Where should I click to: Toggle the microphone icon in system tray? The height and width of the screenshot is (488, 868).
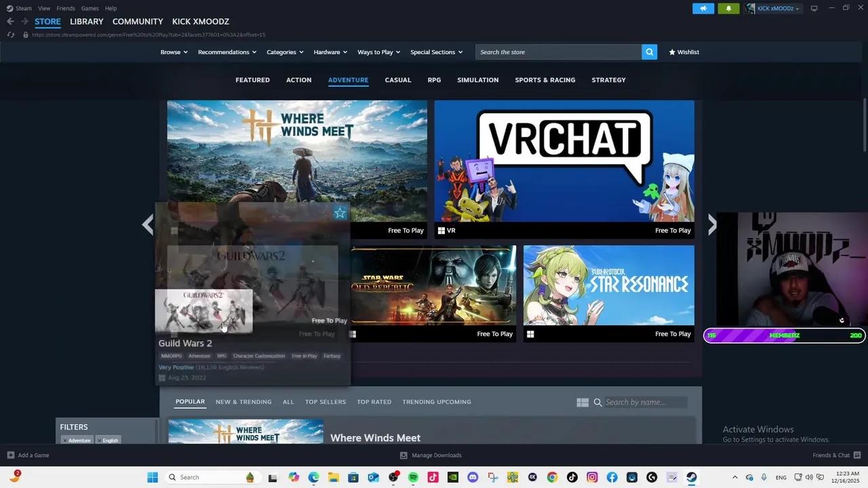tap(764, 477)
